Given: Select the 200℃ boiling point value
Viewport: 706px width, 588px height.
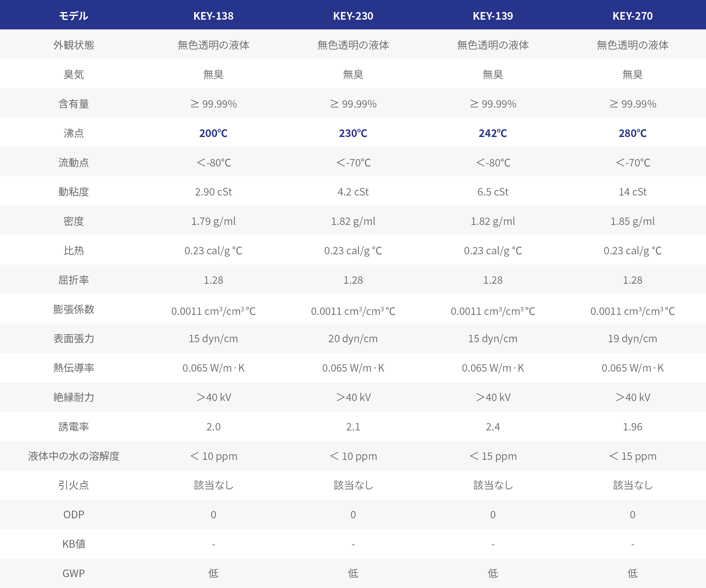Looking at the screenshot, I should click(213, 133).
